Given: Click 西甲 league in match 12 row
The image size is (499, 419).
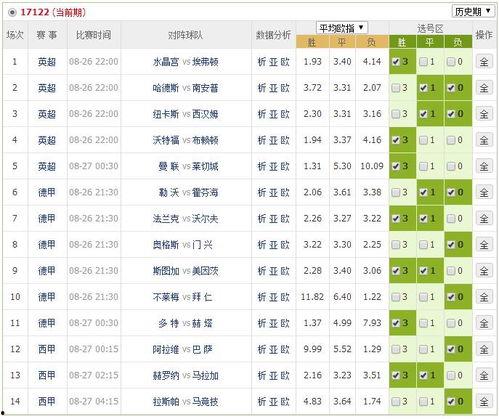Looking at the screenshot, I should pyautogui.click(x=47, y=349).
